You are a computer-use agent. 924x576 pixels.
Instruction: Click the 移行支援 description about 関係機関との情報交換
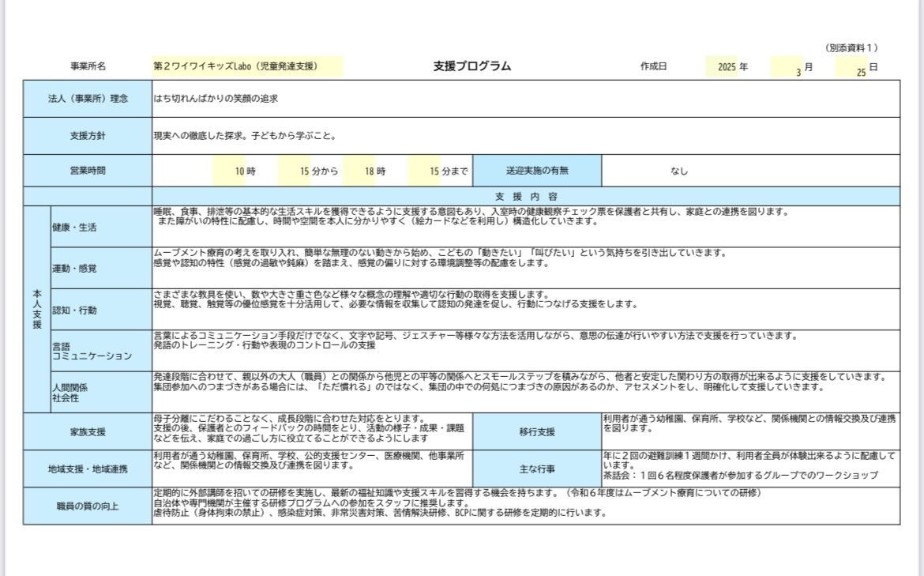749,424
